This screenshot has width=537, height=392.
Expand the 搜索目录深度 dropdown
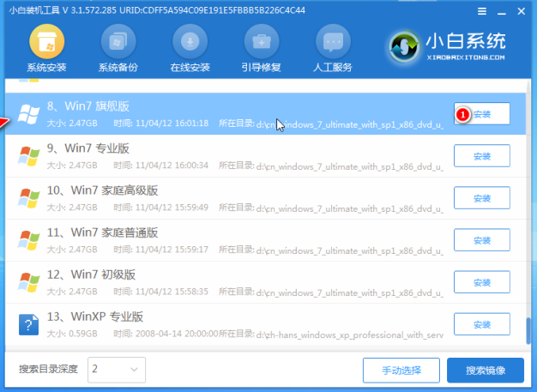pyautogui.click(x=117, y=370)
